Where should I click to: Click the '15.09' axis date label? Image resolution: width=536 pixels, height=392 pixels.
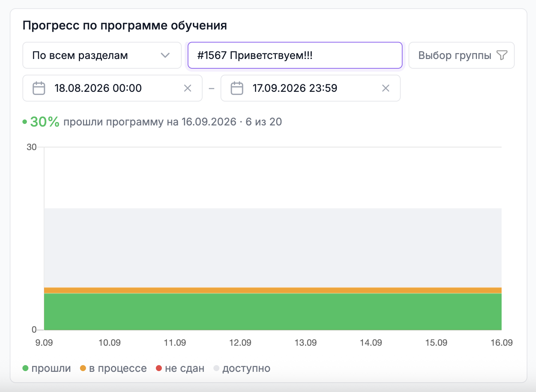436,343
